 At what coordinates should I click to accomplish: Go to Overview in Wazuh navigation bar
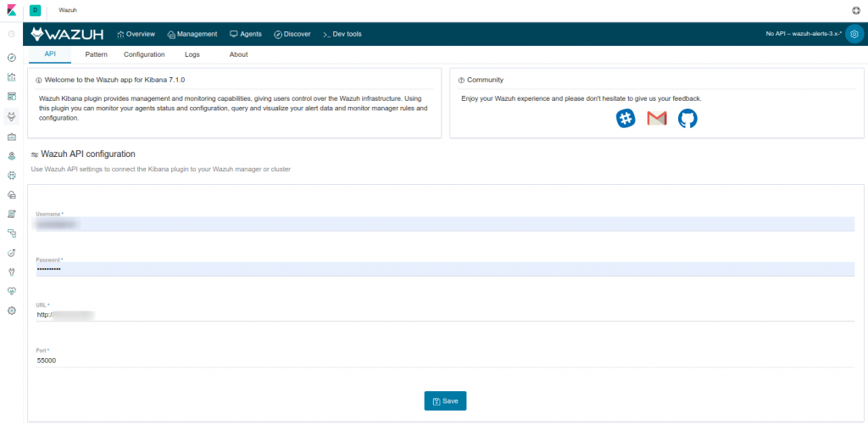pyautogui.click(x=136, y=34)
